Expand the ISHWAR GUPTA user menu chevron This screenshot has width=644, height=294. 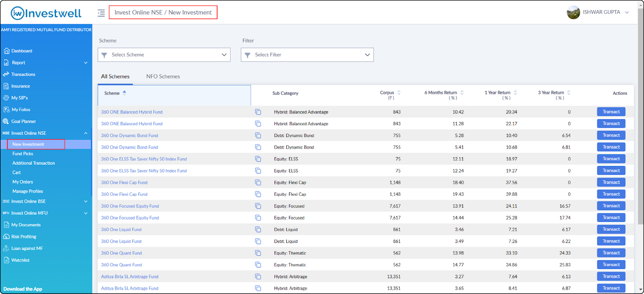627,12
